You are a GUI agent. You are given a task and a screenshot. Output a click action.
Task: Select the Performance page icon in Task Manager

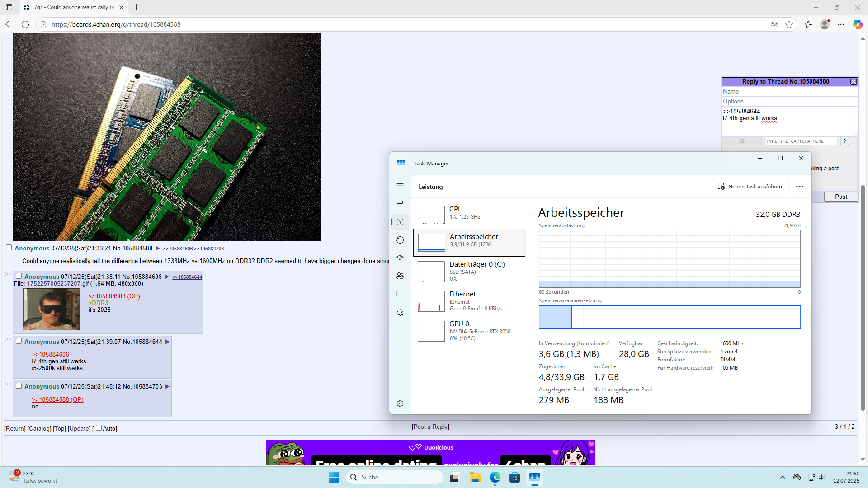400,222
